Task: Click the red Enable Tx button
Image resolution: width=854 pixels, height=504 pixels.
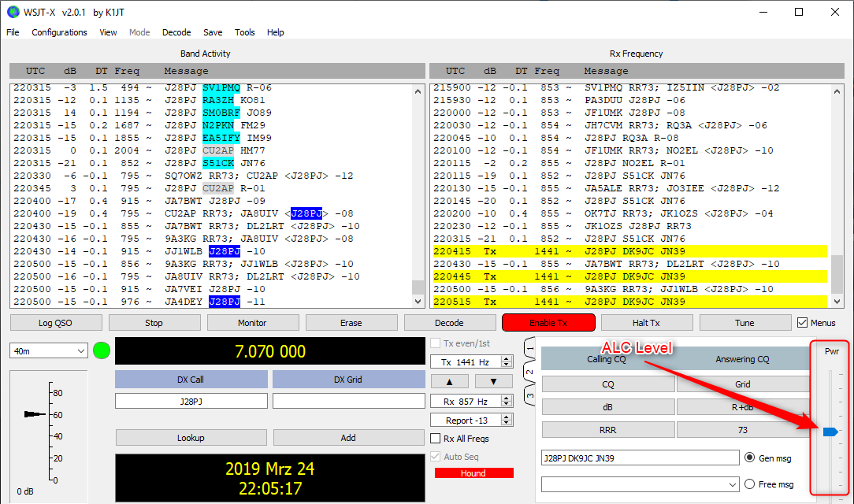Action: pyautogui.click(x=548, y=323)
